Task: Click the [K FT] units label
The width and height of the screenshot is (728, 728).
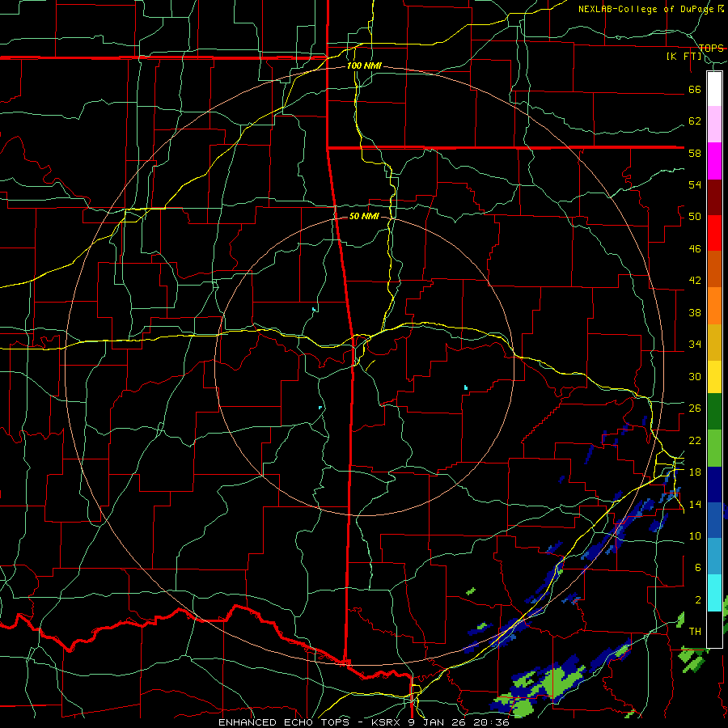Action: (x=684, y=57)
